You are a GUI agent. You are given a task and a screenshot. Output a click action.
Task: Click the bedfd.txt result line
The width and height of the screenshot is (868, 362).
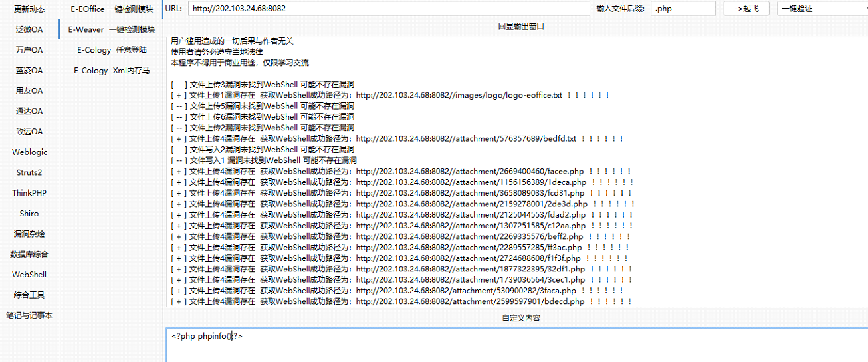point(397,138)
